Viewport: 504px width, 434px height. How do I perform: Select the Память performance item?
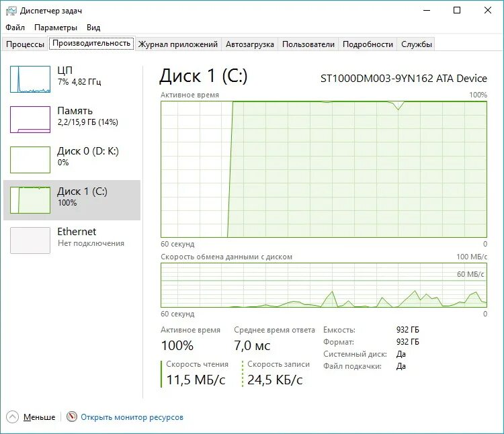[72, 119]
